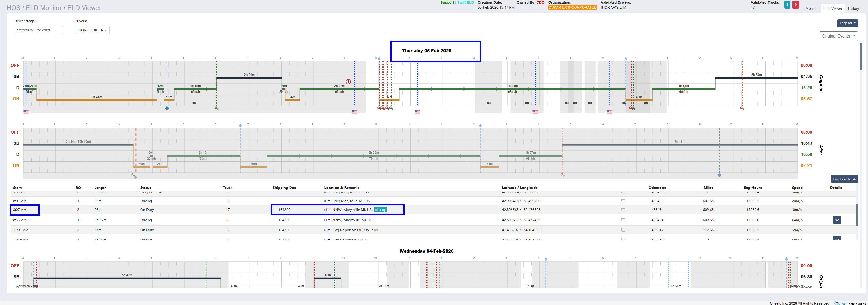Click the blue gear marker below original graph
This screenshot has height=305, width=868.
167,108
